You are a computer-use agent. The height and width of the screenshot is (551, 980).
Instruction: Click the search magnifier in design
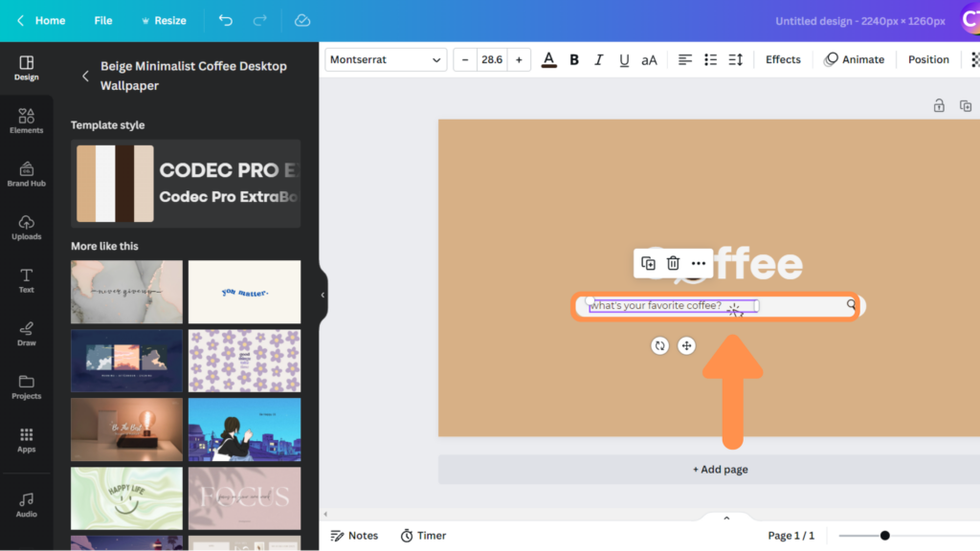[x=851, y=304]
